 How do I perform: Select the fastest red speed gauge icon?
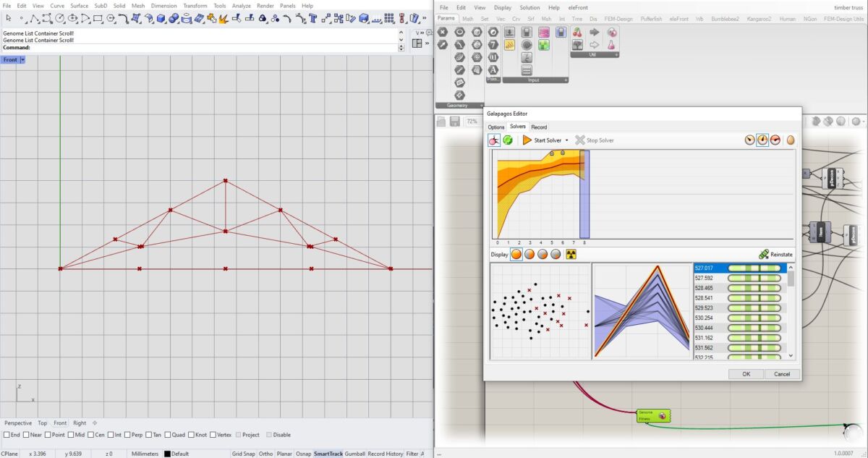(775, 140)
